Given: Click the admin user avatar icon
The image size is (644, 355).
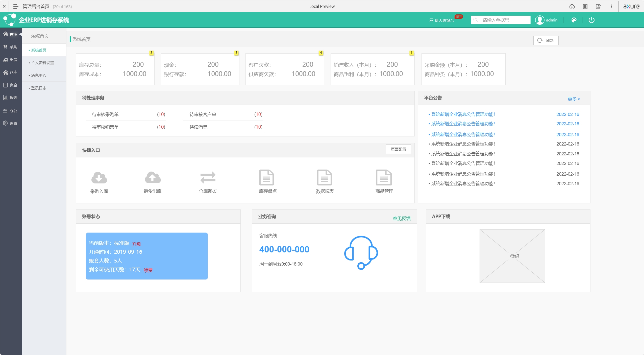Looking at the screenshot, I should pyautogui.click(x=540, y=20).
